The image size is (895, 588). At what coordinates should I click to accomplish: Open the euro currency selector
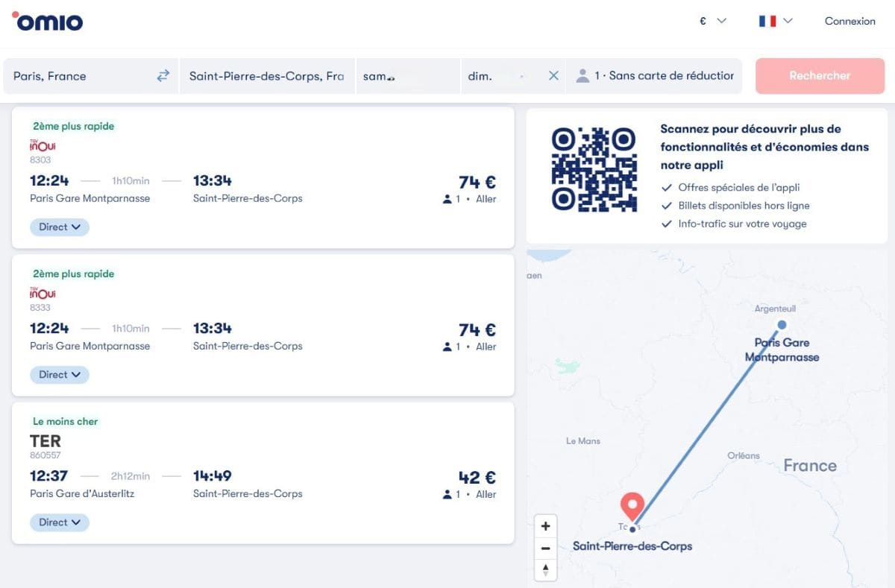point(712,21)
